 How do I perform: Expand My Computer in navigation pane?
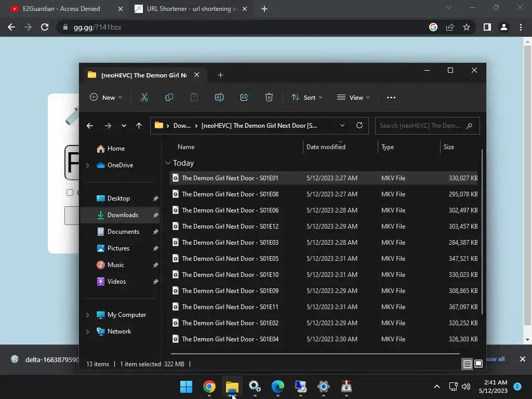(x=87, y=315)
